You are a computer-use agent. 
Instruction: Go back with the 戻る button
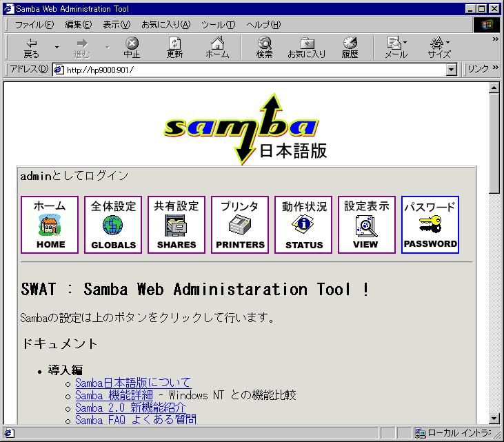coord(32,48)
